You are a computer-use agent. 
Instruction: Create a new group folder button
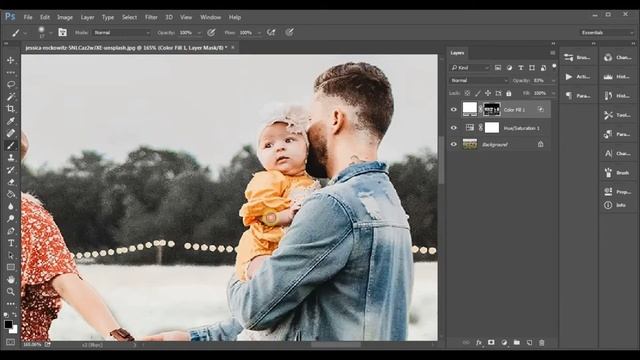pyautogui.click(x=517, y=343)
